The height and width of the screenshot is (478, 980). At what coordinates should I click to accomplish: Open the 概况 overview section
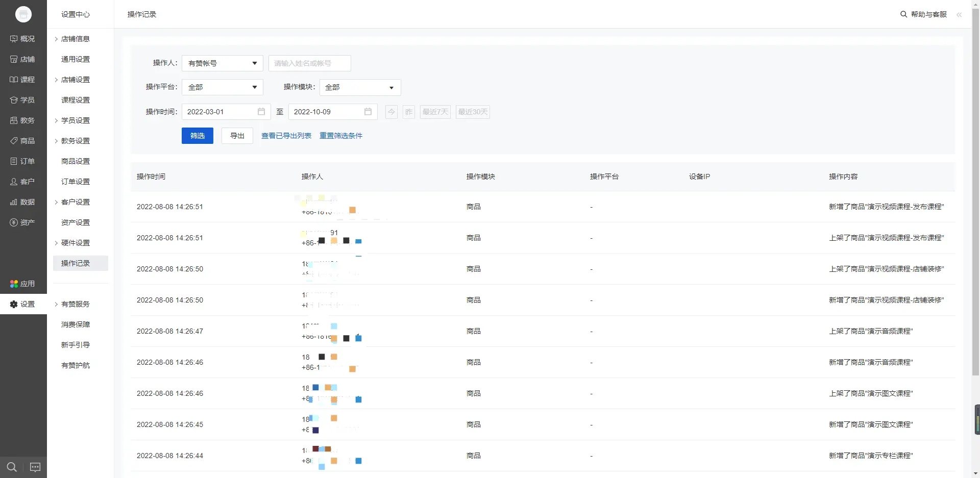coord(23,39)
